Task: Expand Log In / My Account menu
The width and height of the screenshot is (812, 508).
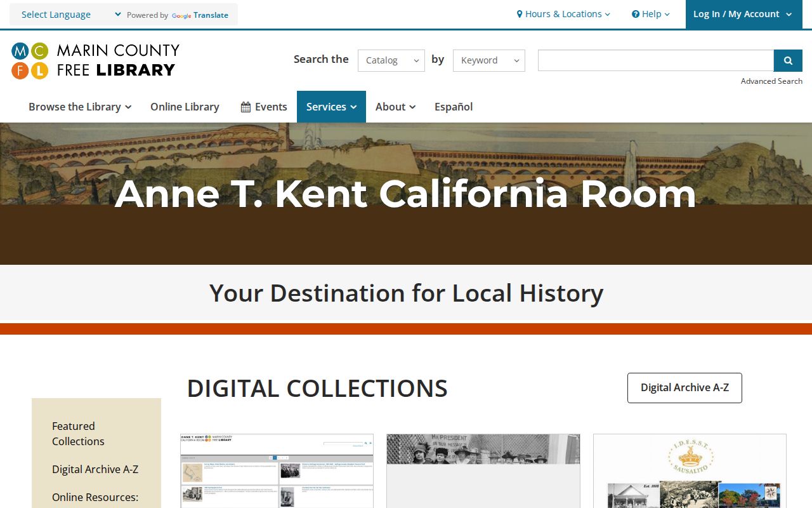Action: click(743, 14)
